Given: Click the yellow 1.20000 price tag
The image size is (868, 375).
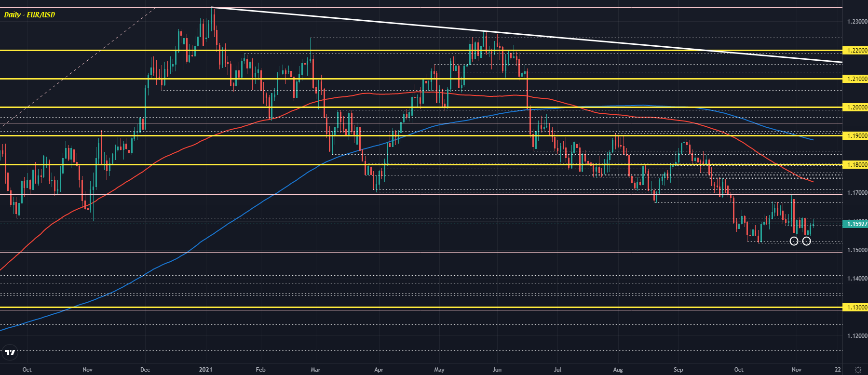Looking at the screenshot, I should [855, 107].
